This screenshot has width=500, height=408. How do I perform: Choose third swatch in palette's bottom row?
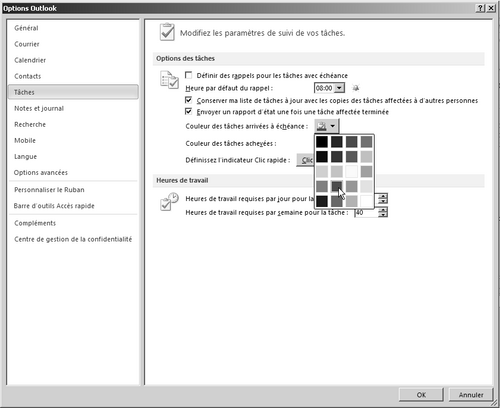[351, 201]
